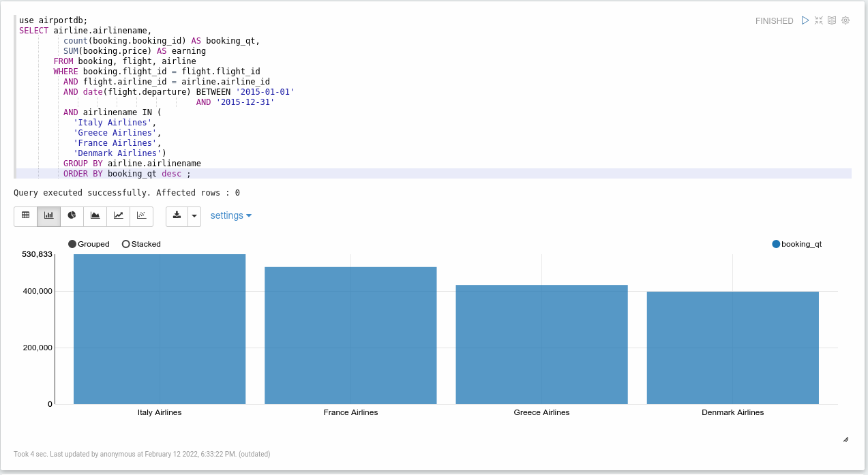Select the Stacked bar mode
The width and height of the screenshot is (868, 475).
coord(126,244)
